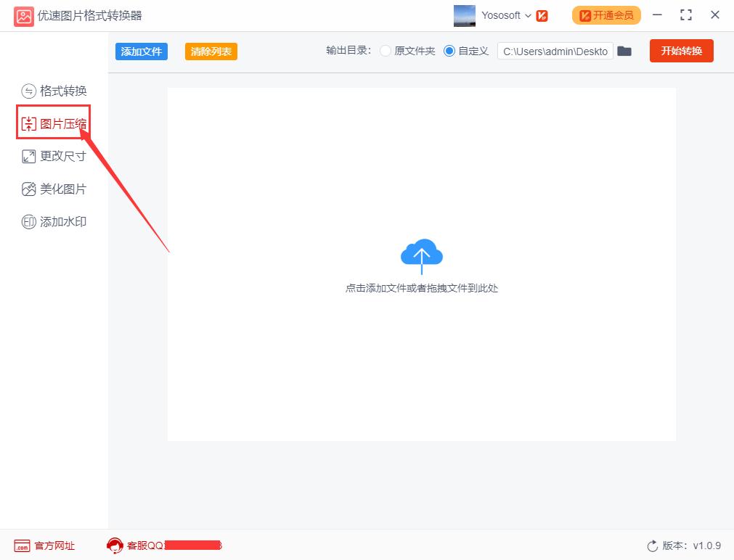Click the 添加文件 add files button
The width and height of the screenshot is (734, 560).
(x=141, y=51)
